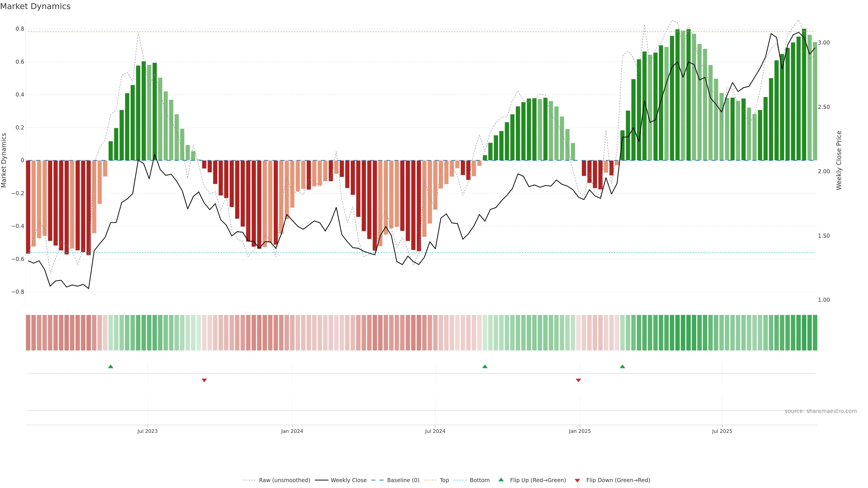Click the first red heatmap strip cell
The width and height of the screenshot is (868, 488).
coord(28,332)
